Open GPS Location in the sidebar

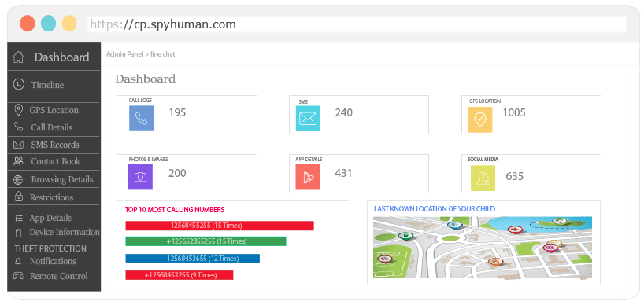tap(54, 110)
